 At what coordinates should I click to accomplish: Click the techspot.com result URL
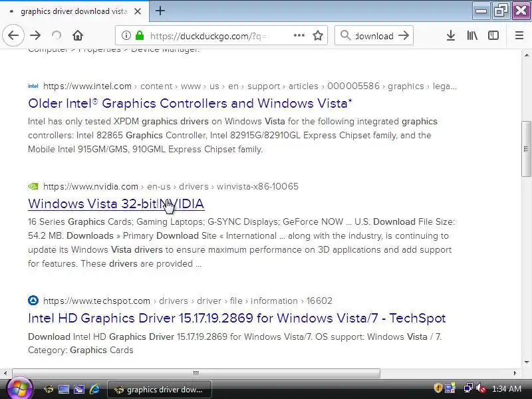[188, 301]
